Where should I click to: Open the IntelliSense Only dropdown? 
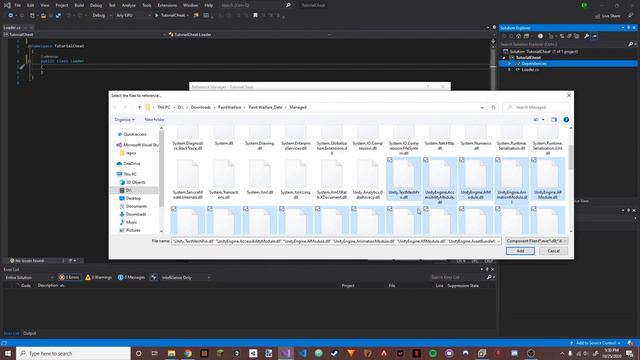pyautogui.click(x=186, y=278)
